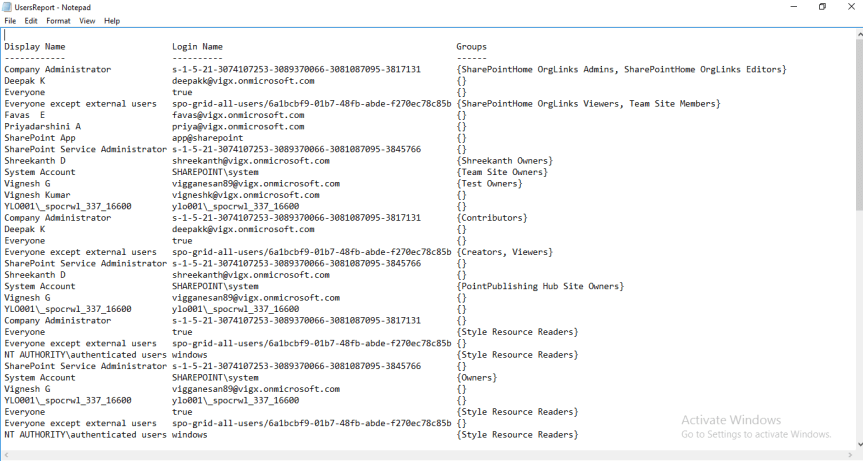Click the Vignesh Kumar display name
This screenshot has width=863, height=461.
pos(37,195)
